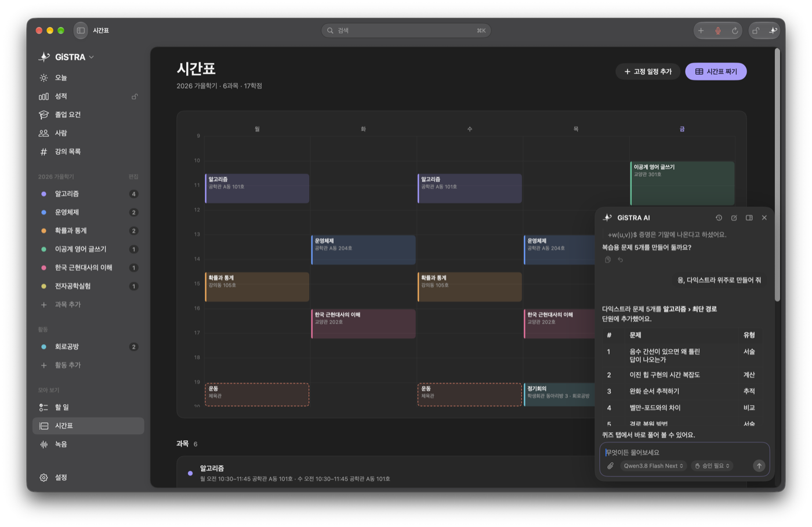Screen dimensions: 812x527
Task: Click the paperclip attach icon
Action: pyautogui.click(x=610, y=466)
